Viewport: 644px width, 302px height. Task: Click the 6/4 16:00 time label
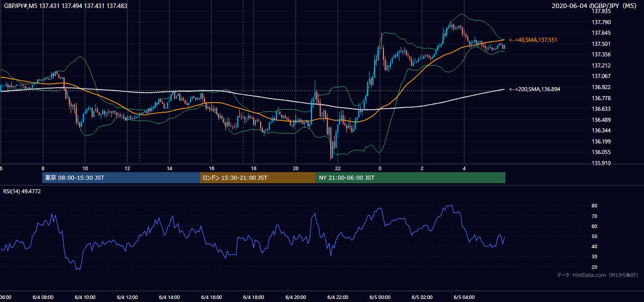(x=212, y=297)
